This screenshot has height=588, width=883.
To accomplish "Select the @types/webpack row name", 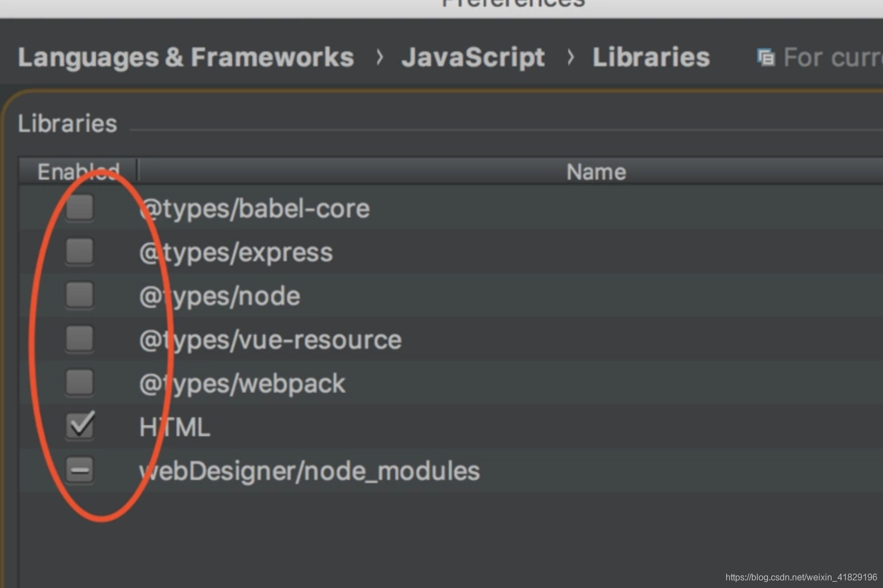I will (242, 384).
